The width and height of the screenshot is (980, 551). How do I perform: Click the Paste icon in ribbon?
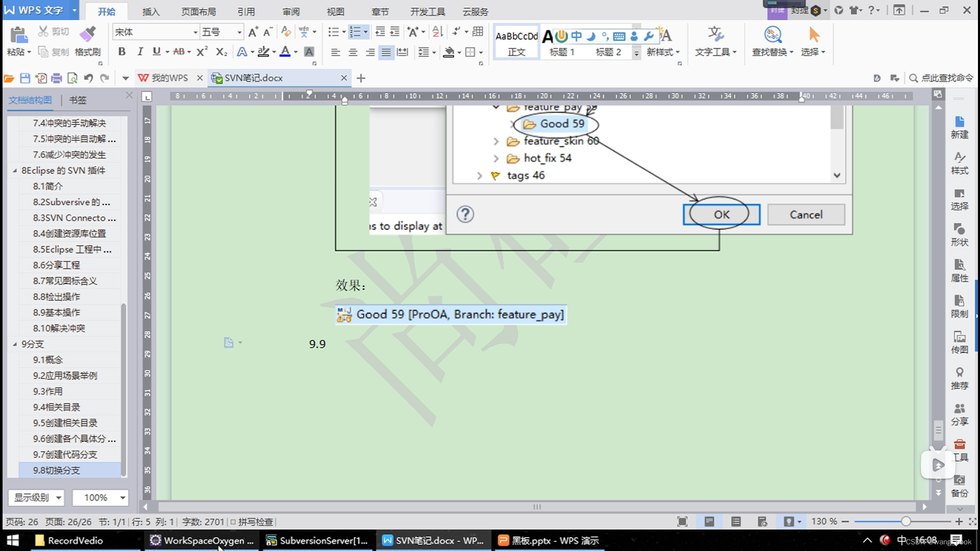point(18,35)
